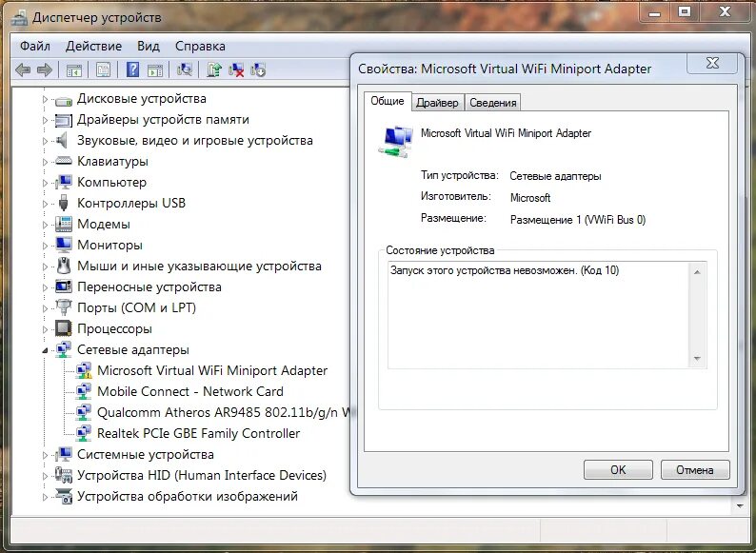Click the show console tree toolbar icon

point(73,70)
